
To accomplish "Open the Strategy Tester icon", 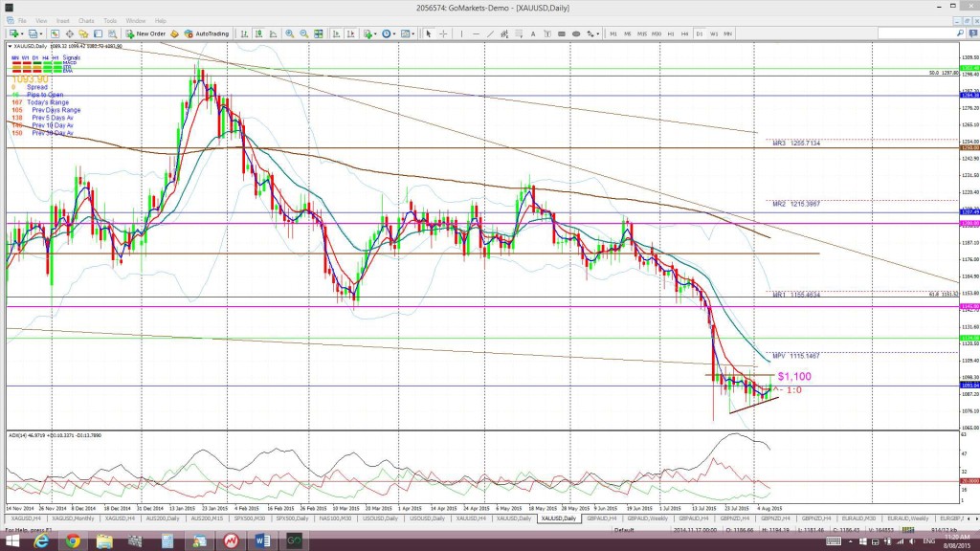I will click(112, 33).
